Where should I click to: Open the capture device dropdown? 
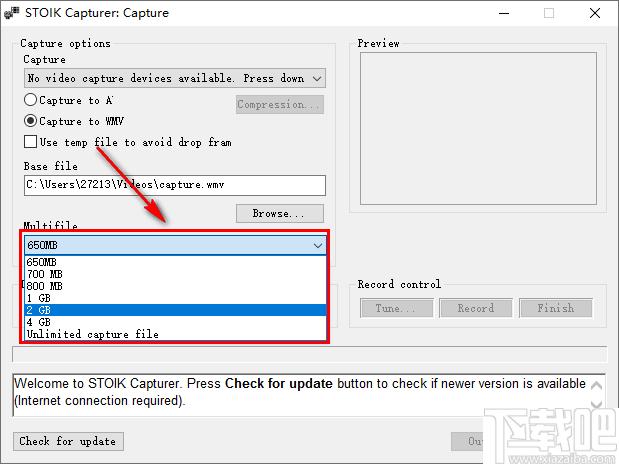coord(174,78)
